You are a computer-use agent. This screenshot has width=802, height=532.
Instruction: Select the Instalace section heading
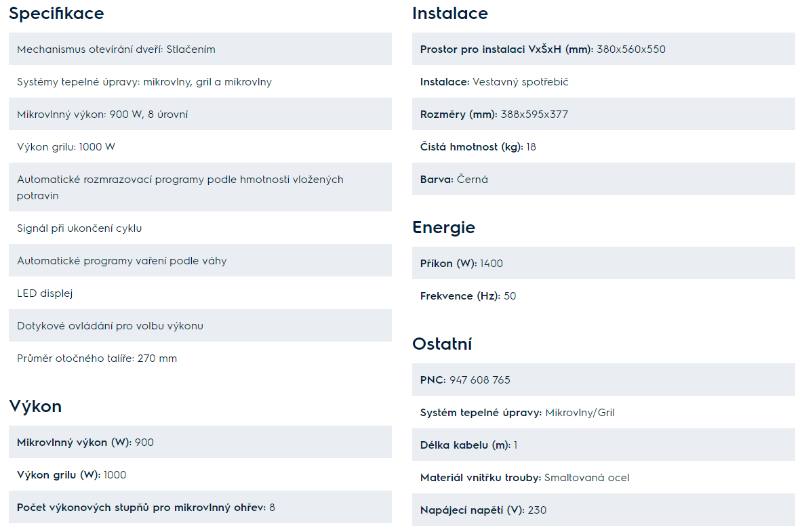pyautogui.click(x=450, y=14)
